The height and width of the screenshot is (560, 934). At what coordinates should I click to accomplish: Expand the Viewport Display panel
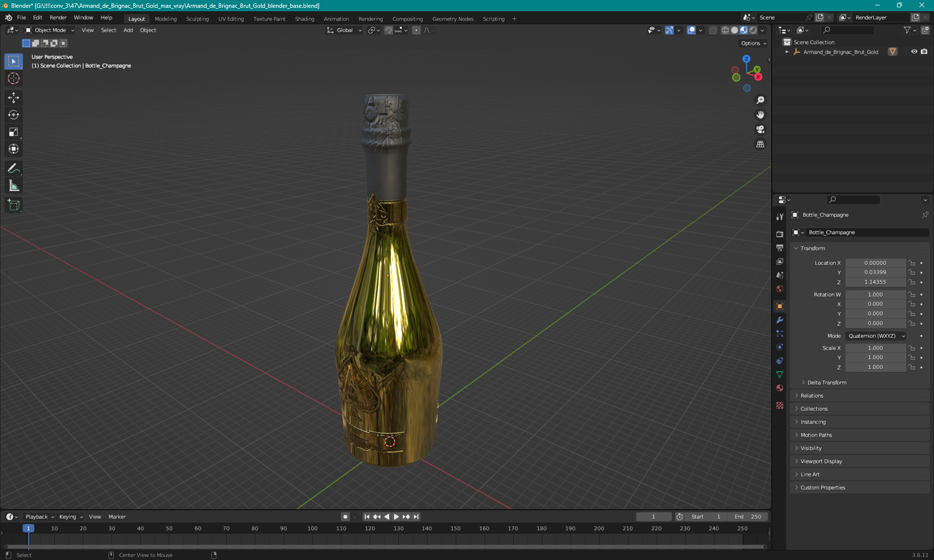click(x=821, y=461)
